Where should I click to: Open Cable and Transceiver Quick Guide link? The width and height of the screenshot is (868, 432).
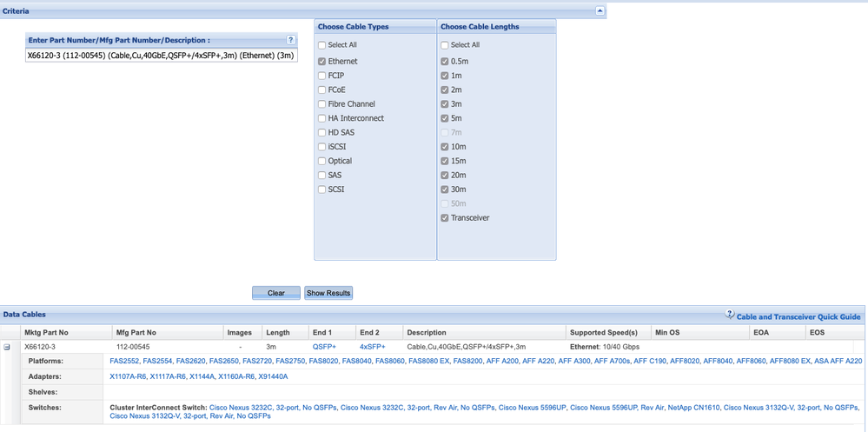(x=798, y=316)
